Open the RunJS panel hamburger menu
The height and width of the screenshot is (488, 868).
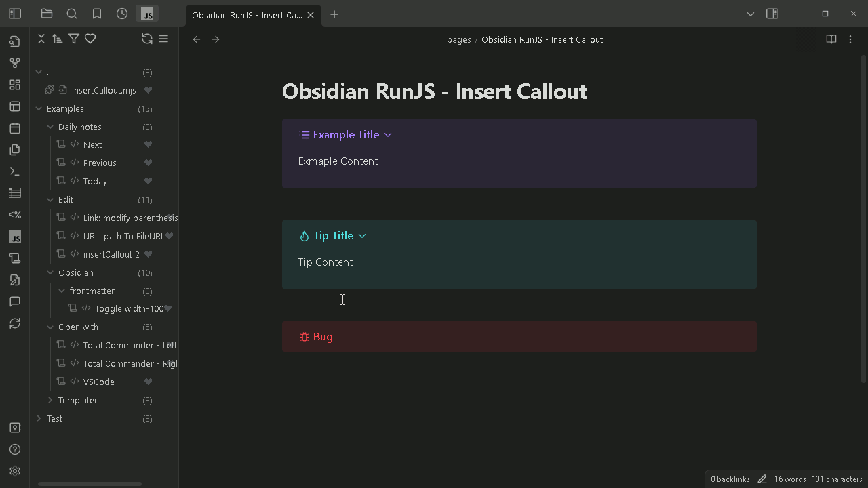(x=163, y=39)
